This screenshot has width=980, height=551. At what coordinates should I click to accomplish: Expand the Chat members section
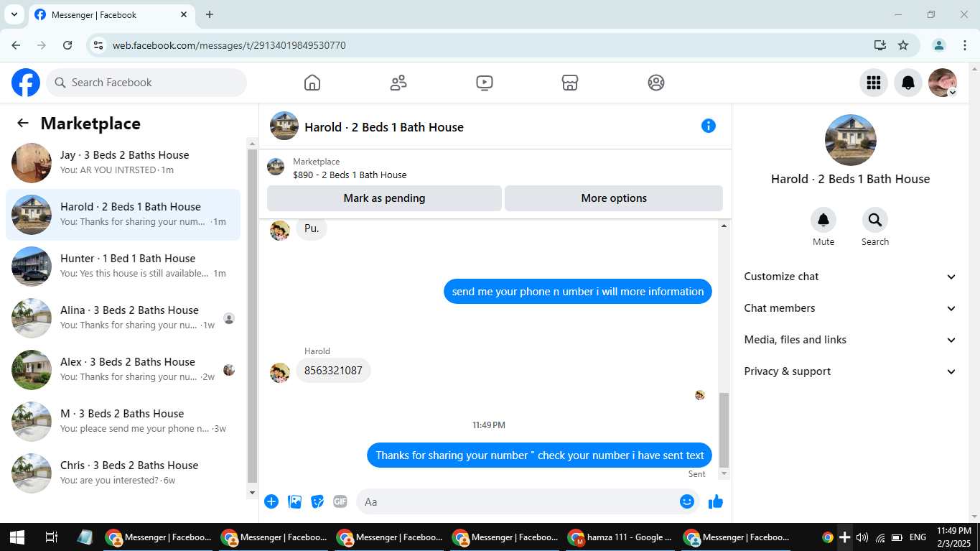coord(850,308)
